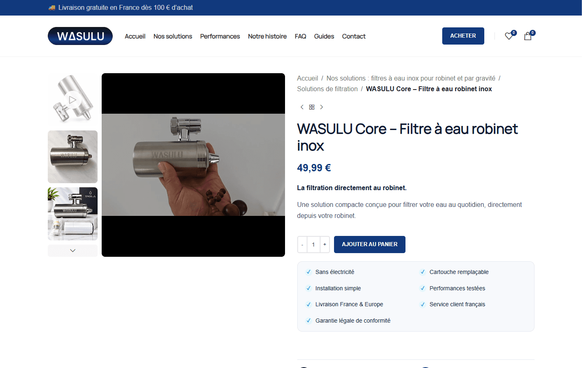Click Solutions de filtration breadcrumb link
This screenshot has height=368, width=588.
pyautogui.click(x=327, y=89)
